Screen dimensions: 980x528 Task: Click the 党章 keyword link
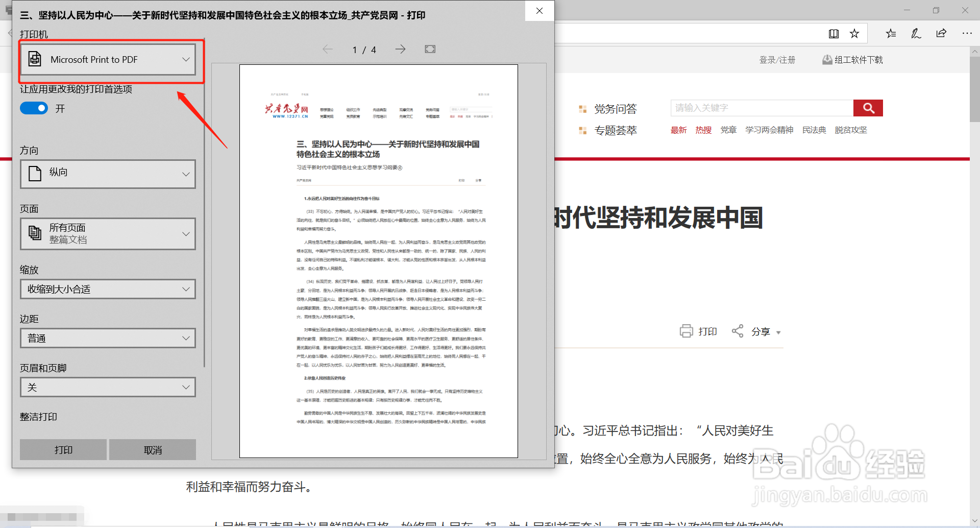click(x=728, y=130)
